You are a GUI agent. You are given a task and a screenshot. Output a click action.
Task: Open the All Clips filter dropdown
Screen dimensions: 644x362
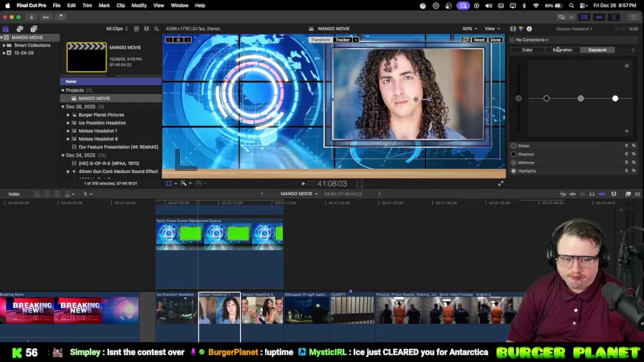117,29
